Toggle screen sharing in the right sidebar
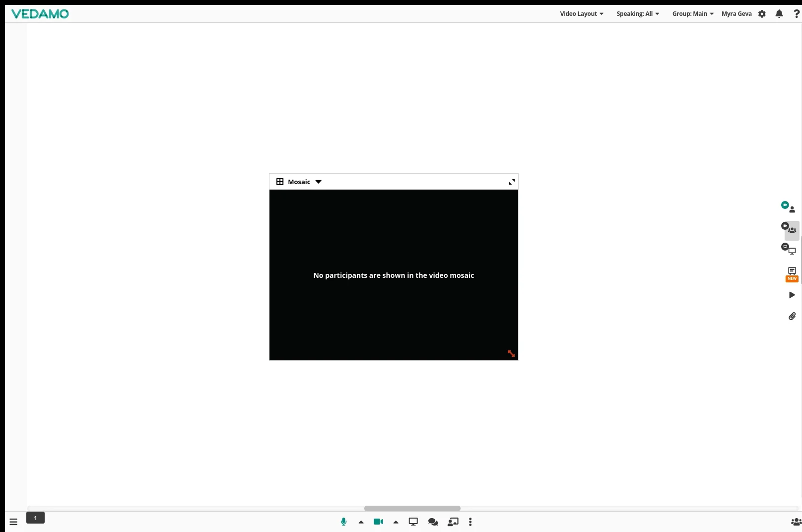The image size is (802, 532). (x=789, y=249)
